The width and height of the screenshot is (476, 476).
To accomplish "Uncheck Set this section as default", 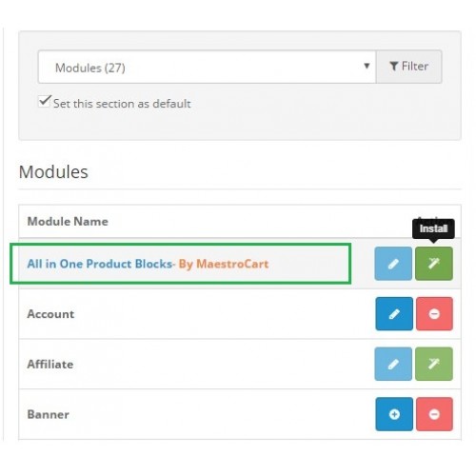I will [x=44, y=102].
